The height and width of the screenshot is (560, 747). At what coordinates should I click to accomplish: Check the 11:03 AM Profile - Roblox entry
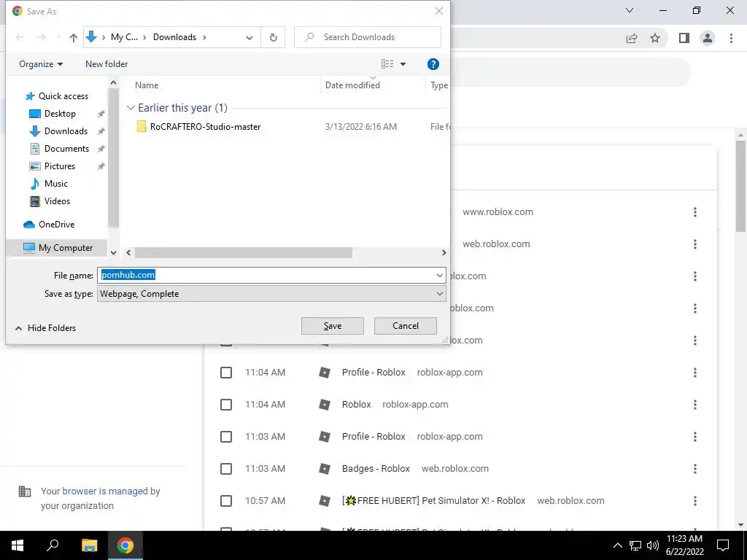[x=226, y=437]
